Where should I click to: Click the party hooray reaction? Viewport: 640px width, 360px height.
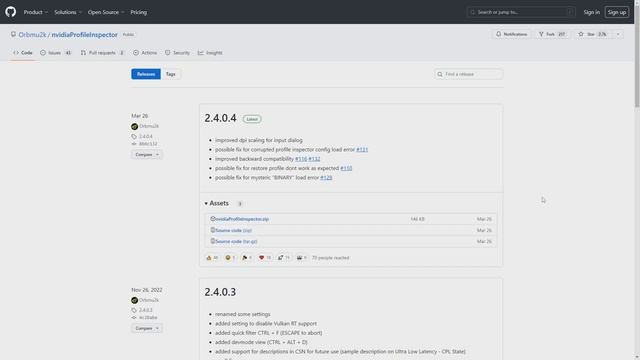pos(247,258)
